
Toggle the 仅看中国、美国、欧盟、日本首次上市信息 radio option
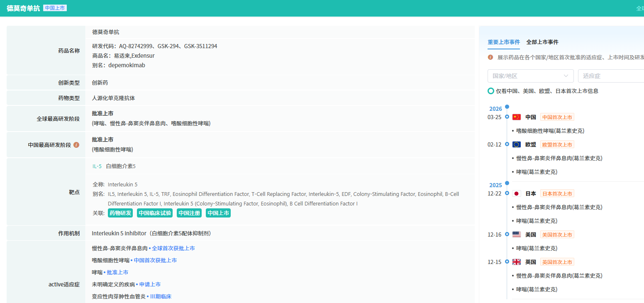[x=491, y=91]
